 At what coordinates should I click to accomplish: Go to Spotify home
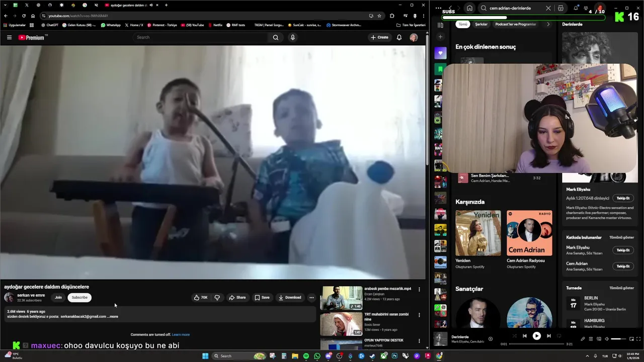click(x=469, y=8)
